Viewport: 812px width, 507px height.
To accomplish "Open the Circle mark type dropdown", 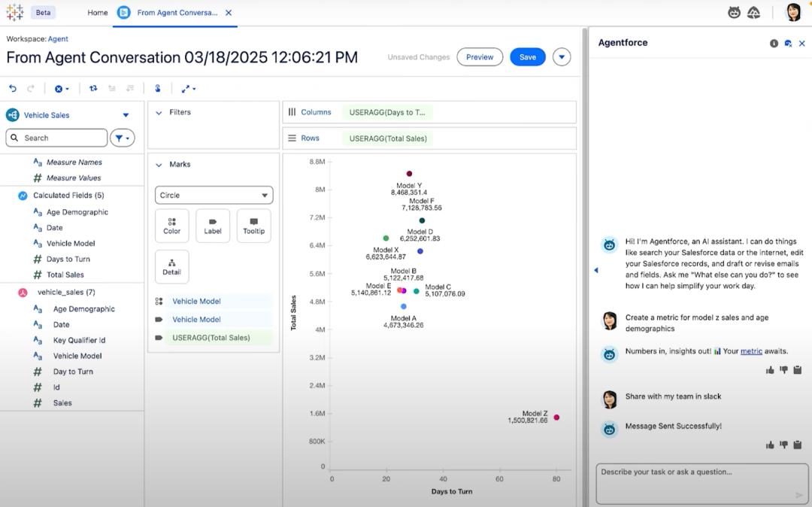I will pos(214,196).
